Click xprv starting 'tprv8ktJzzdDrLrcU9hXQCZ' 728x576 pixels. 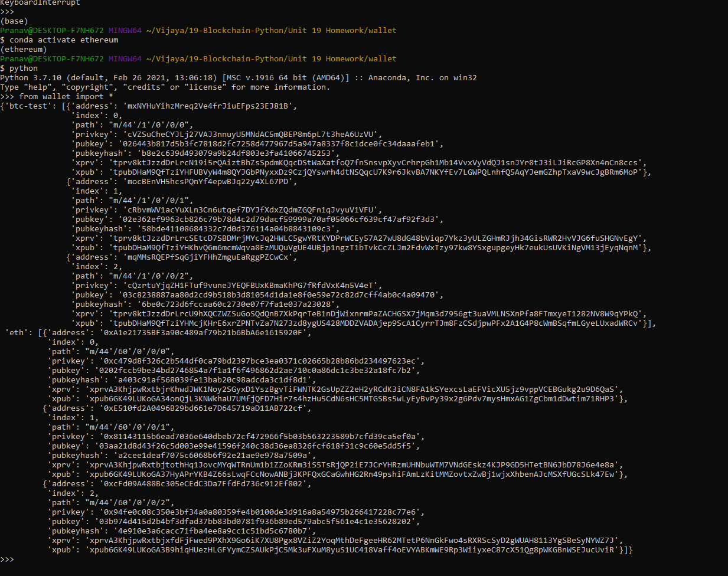378,314
